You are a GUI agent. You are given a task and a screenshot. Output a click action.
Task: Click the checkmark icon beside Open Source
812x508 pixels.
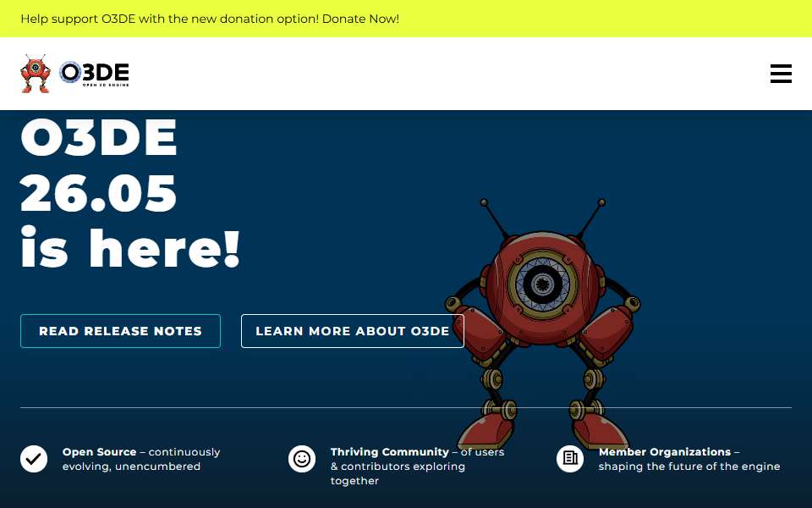pyautogui.click(x=34, y=459)
